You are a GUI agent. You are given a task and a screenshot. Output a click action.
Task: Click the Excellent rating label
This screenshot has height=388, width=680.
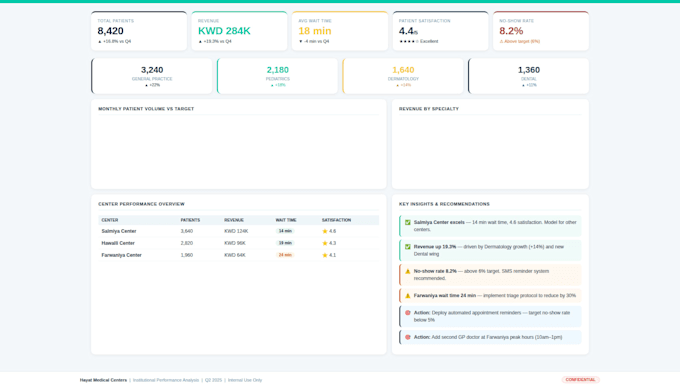429,42
